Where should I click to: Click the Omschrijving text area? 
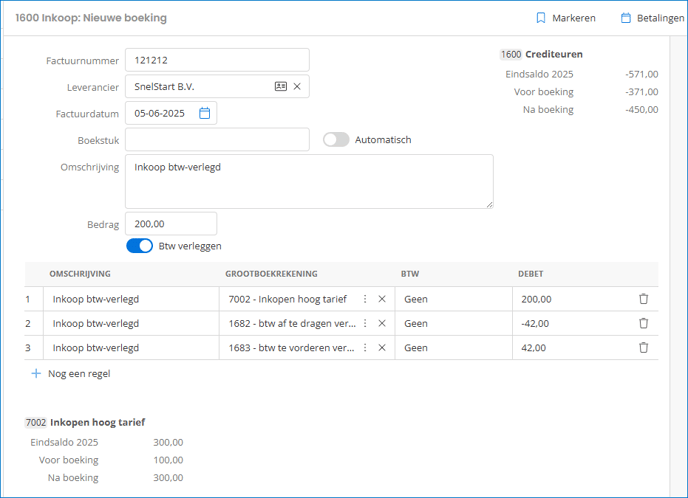pyautogui.click(x=309, y=181)
